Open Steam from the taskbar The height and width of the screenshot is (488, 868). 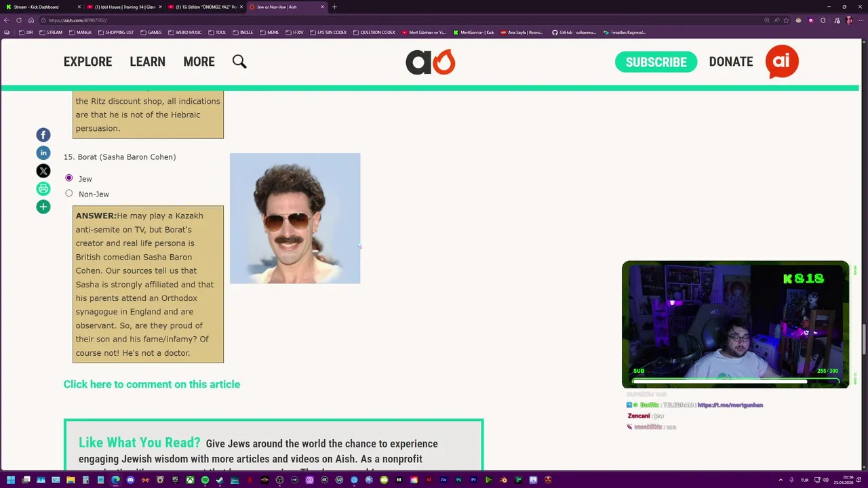(220, 480)
